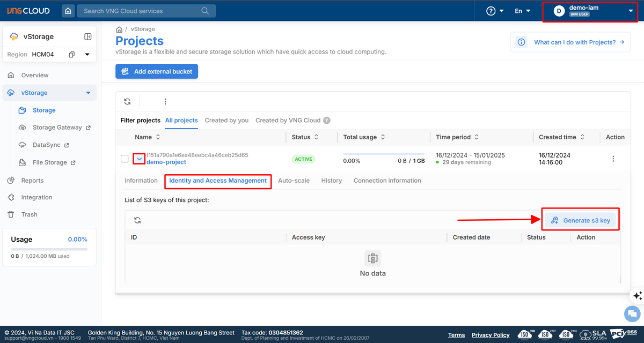Click the Add external bucket button

click(x=157, y=71)
